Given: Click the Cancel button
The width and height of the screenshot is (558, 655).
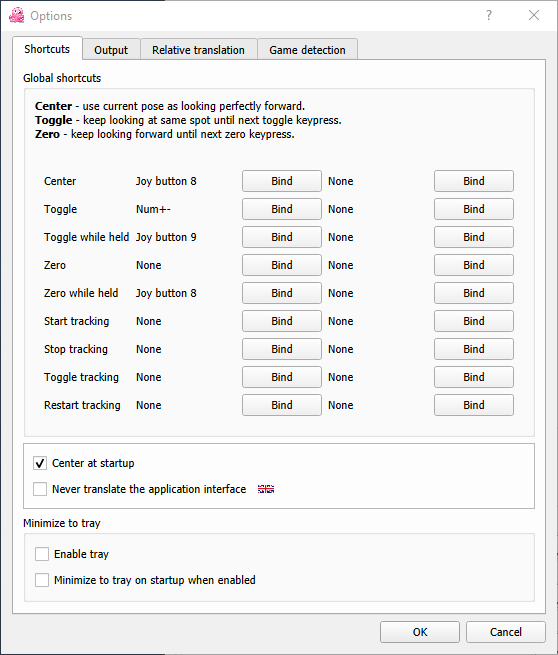Looking at the screenshot, I should (506, 632).
